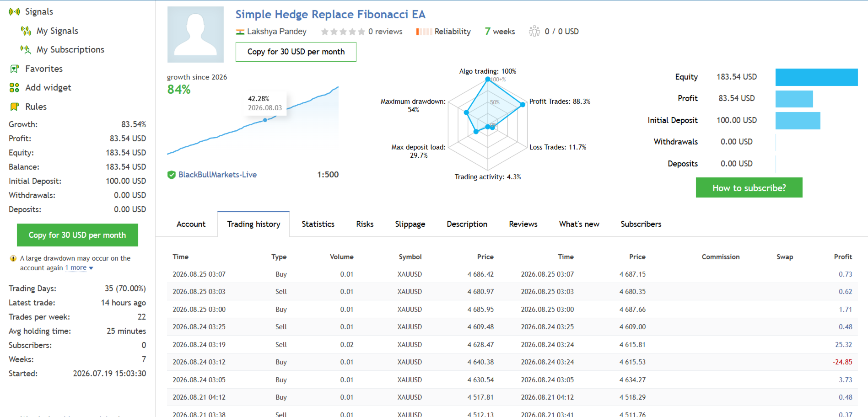The image size is (868, 417).
Task: Click the My Signals icon
Action: click(26, 31)
